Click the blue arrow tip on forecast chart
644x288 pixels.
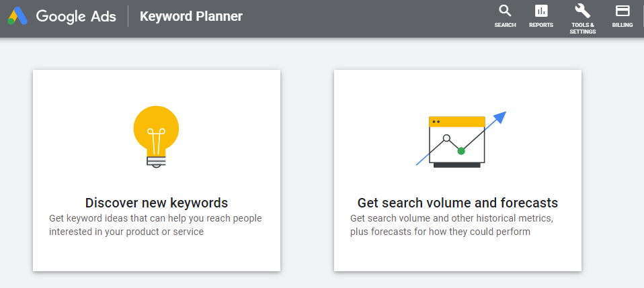point(500,117)
